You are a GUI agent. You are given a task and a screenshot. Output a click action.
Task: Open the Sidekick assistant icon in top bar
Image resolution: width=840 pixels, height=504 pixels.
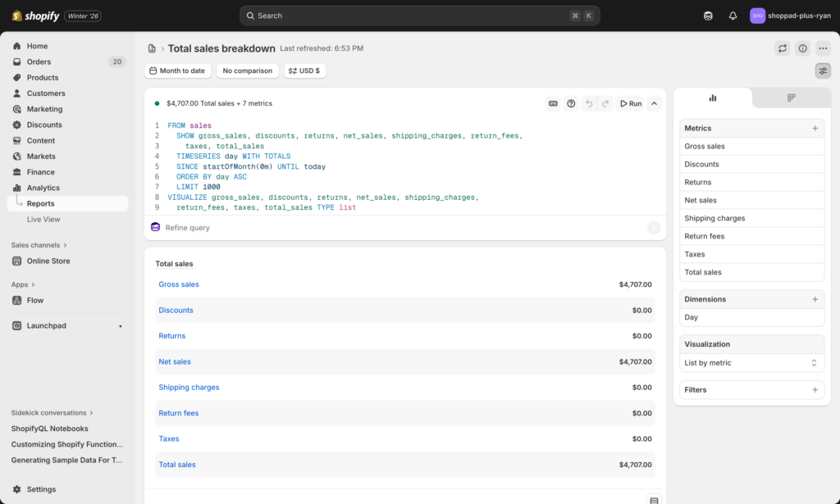pos(708,16)
